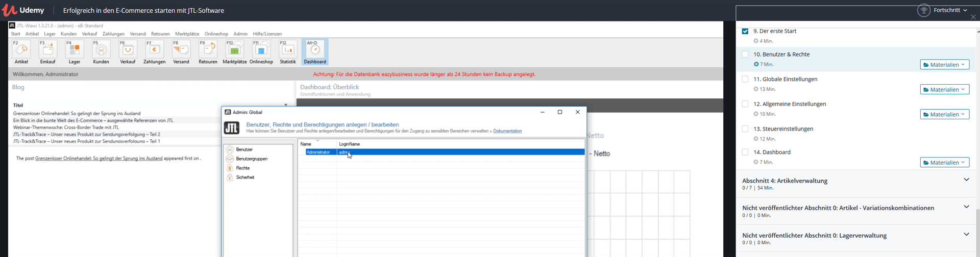Image resolution: width=980 pixels, height=257 pixels.
Task: Open Materialien dropdown for Globale Einstellungen
Action: coord(944,90)
